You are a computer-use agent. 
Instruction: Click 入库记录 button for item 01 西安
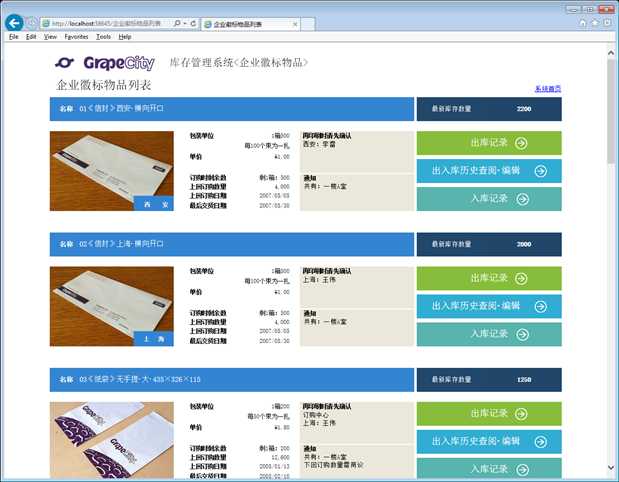489,199
